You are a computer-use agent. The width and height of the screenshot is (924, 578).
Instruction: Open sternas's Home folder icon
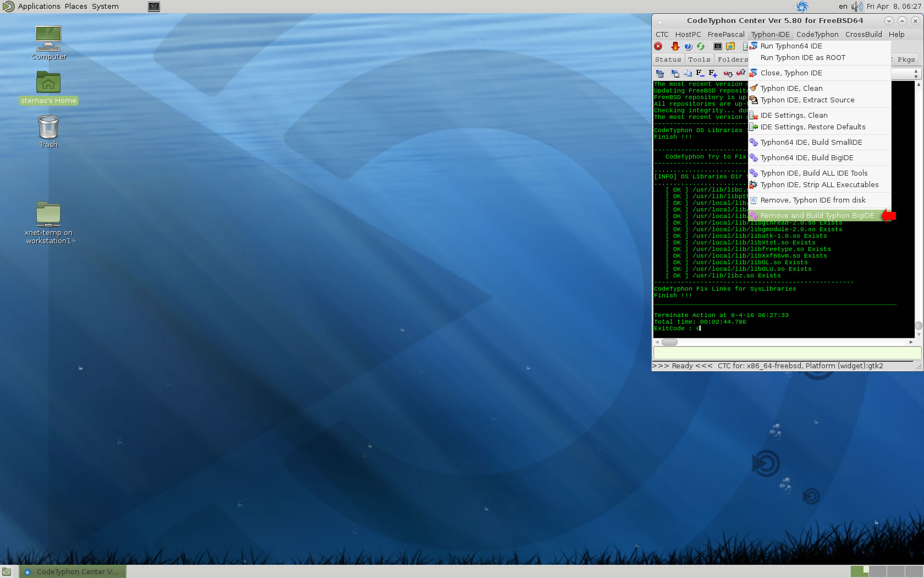tap(48, 88)
